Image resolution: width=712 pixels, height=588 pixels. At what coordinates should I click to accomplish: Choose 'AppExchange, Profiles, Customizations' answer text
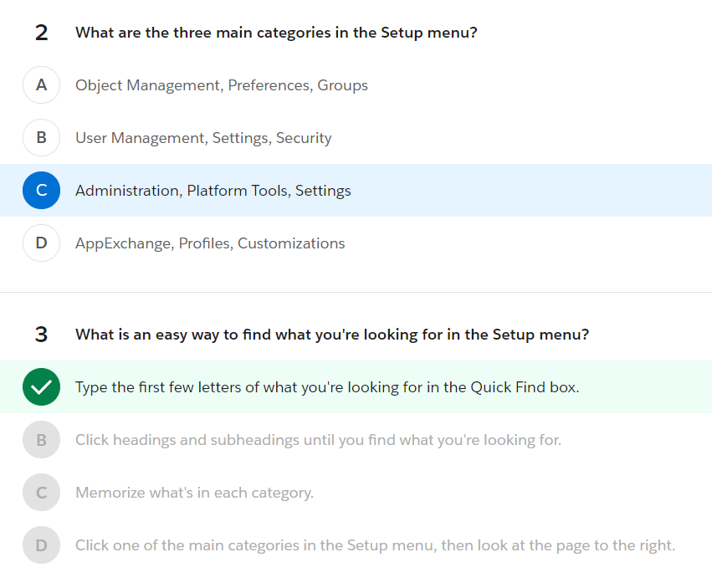coord(210,243)
